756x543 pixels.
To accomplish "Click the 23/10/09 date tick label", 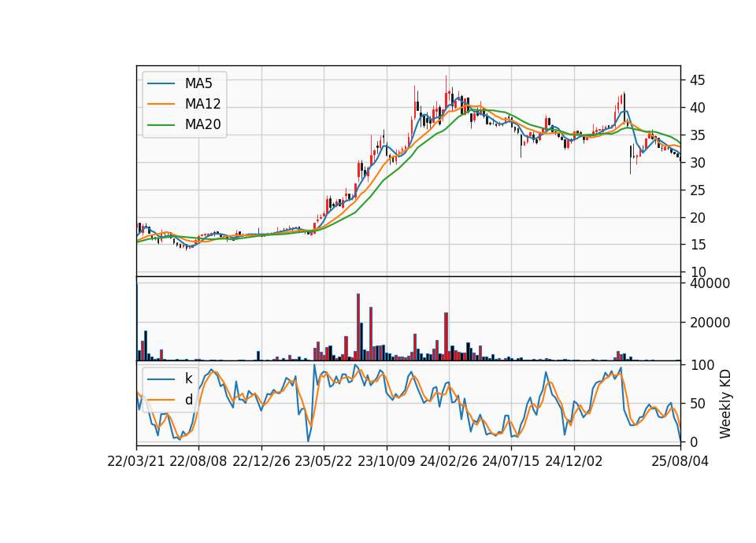I will point(386,461).
